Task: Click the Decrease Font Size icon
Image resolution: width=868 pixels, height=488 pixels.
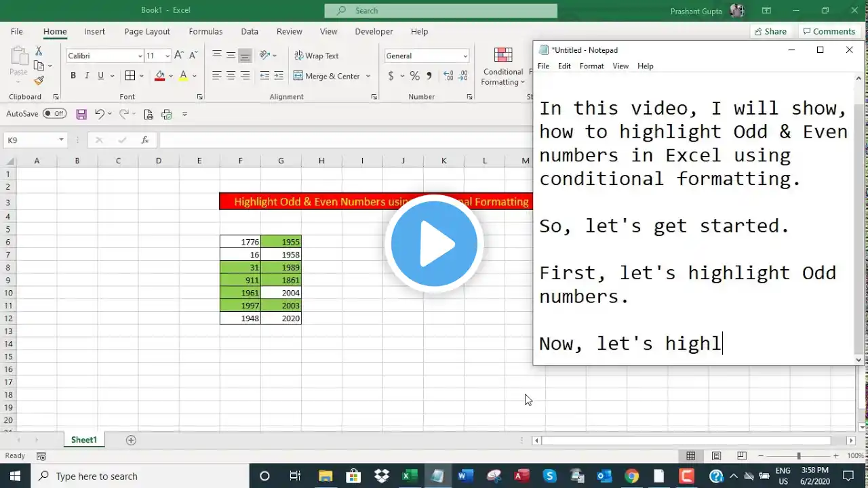Action: coord(193,56)
